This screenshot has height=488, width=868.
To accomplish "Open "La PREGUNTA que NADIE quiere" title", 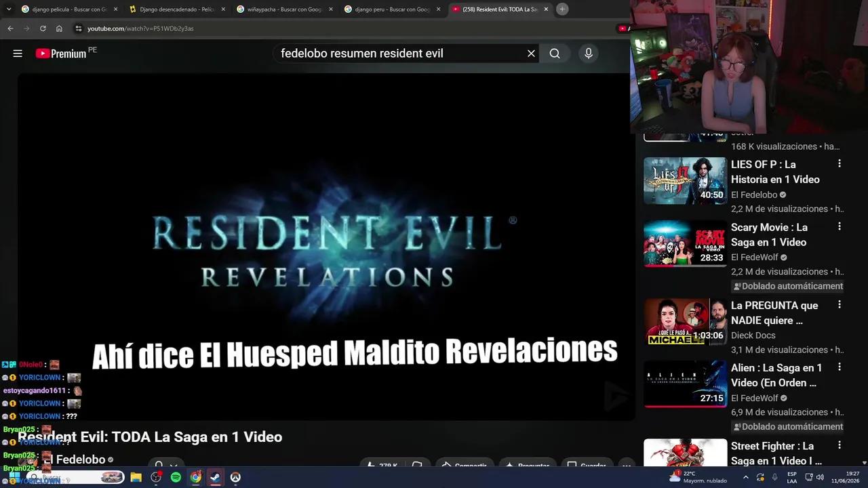I will click(x=774, y=312).
